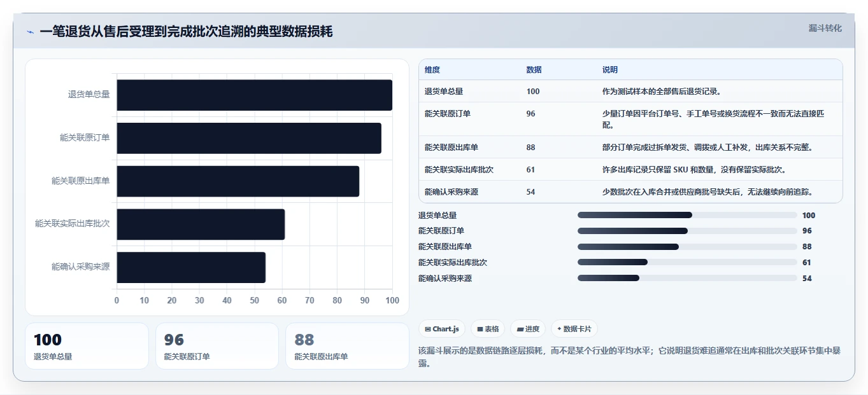Click the description 作为测试样本的全部售后退货记录
Image resolution: width=868 pixels, height=395 pixels.
coord(662,92)
